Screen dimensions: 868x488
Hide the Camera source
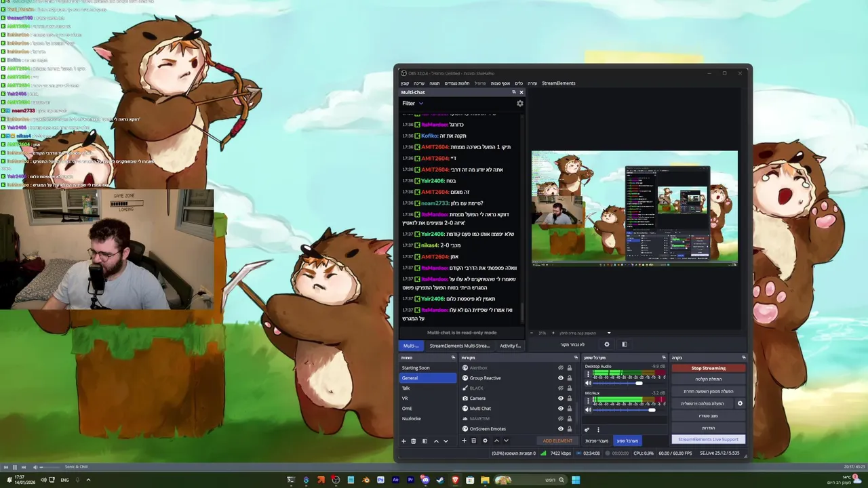tap(561, 399)
